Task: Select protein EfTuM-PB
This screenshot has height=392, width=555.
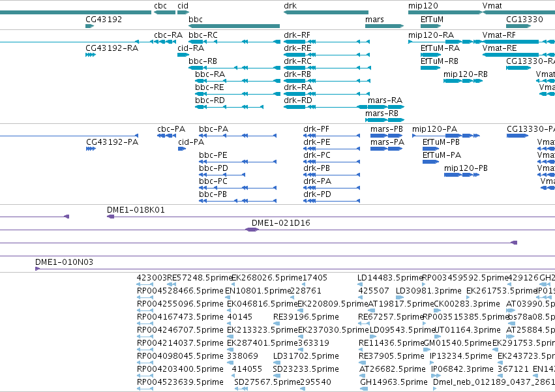Action: (x=431, y=149)
